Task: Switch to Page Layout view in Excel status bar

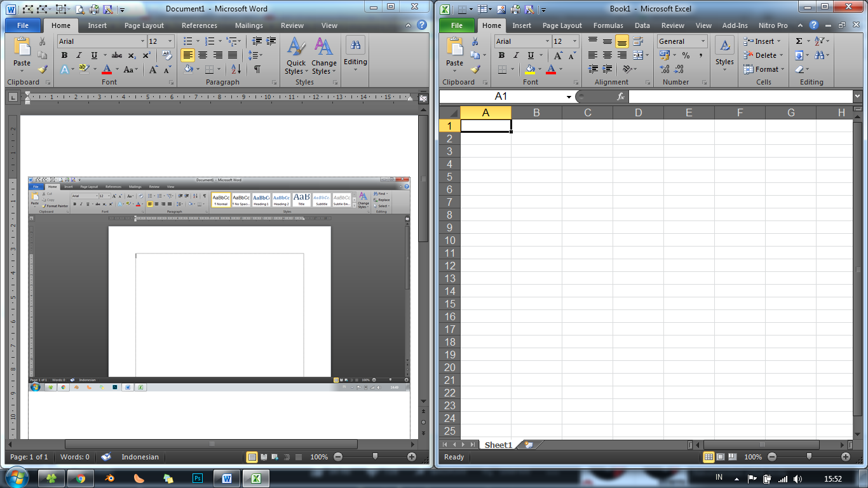Action: pos(721,457)
